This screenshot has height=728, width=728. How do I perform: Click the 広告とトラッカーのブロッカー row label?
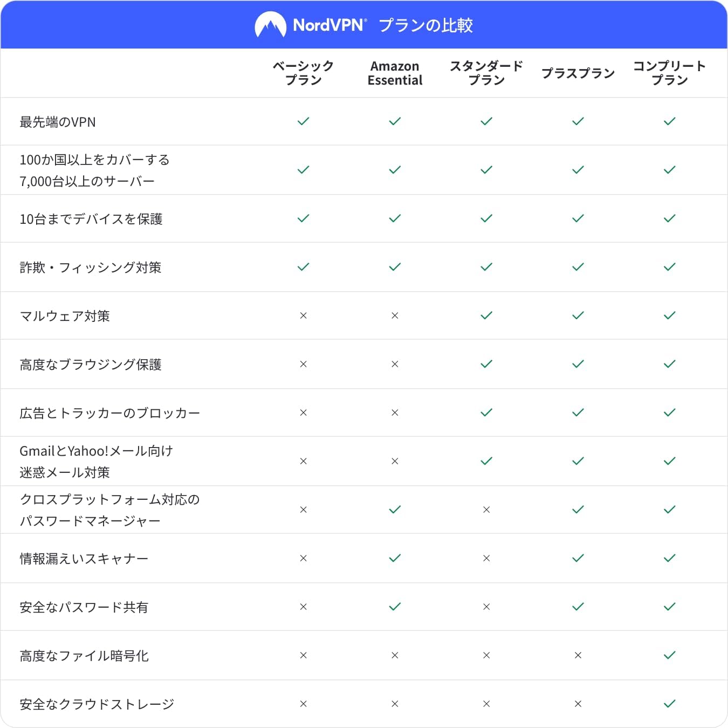pyautogui.click(x=110, y=413)
